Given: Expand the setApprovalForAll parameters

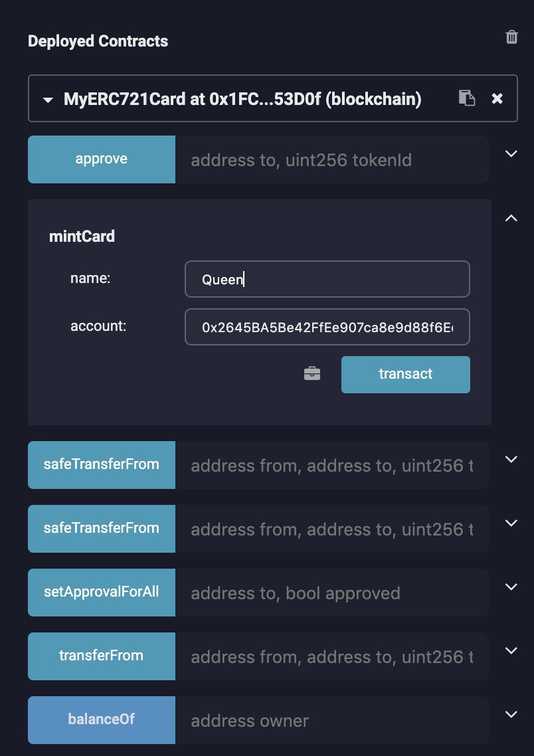Looking at the screenshot, I should [x=511, y=587].
